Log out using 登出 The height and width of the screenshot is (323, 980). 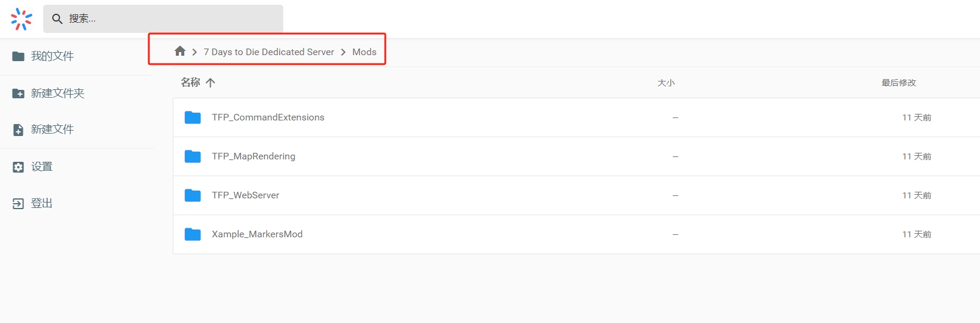[x=41, y=204]
